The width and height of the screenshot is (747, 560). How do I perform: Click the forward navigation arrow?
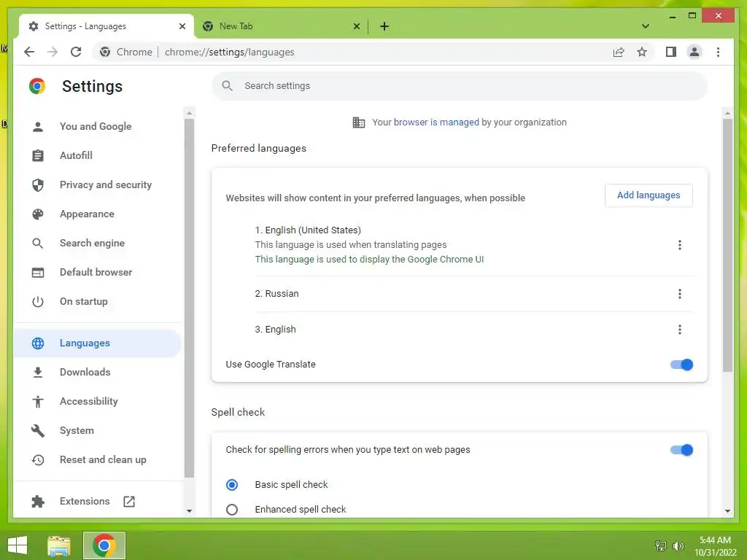coord(53,52)
